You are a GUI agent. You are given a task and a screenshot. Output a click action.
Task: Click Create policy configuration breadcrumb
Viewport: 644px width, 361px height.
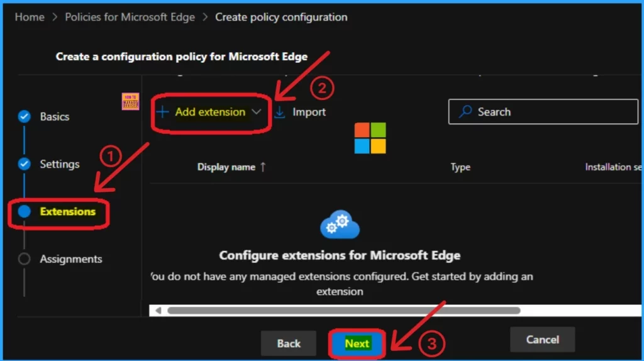(x=281, y=17)
